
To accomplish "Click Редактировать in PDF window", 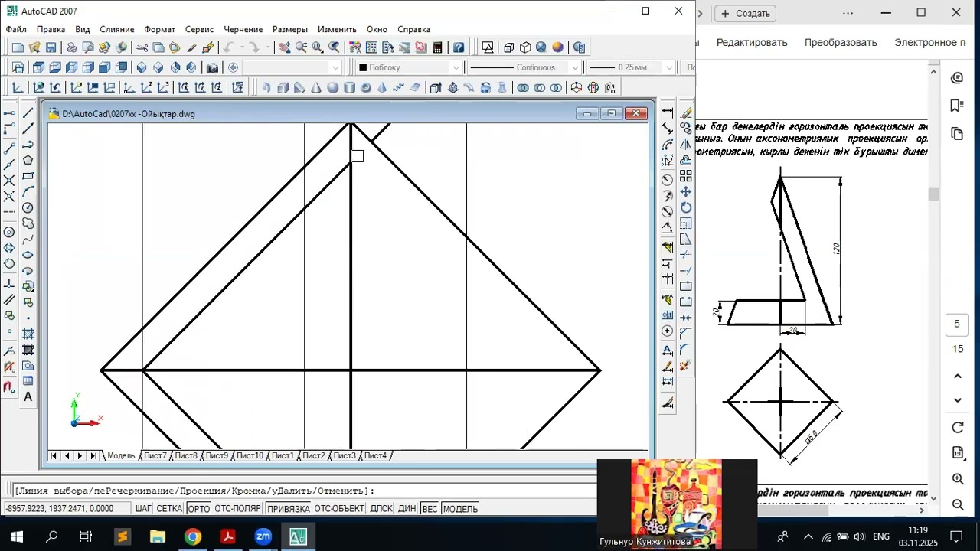I will pos(752,42).
